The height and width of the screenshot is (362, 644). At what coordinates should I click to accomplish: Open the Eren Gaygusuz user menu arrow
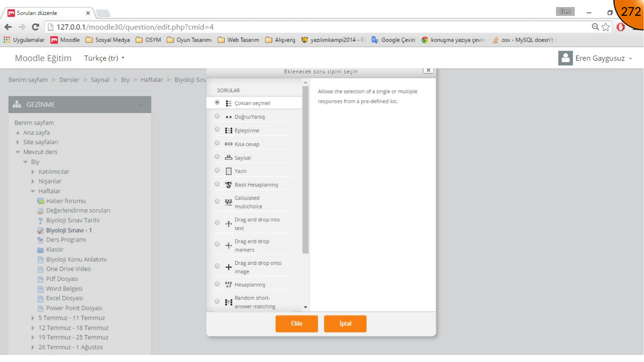[630, 59]
